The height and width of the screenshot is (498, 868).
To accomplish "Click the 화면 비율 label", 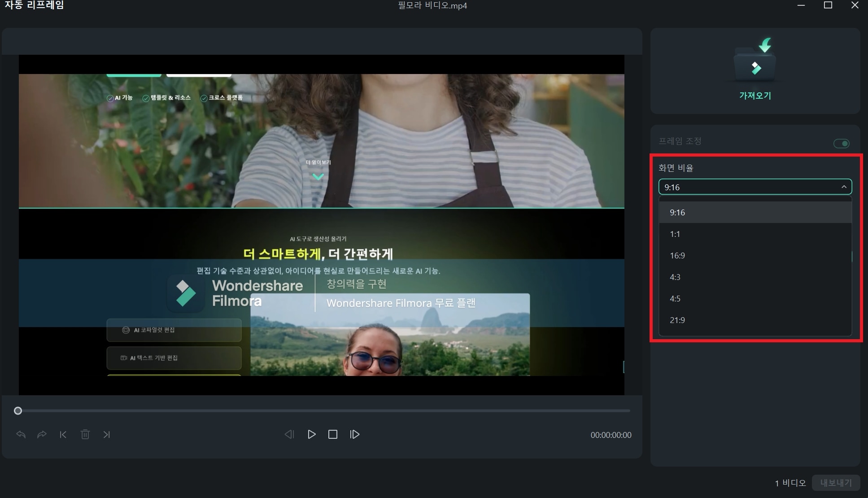I will (676, 168).
